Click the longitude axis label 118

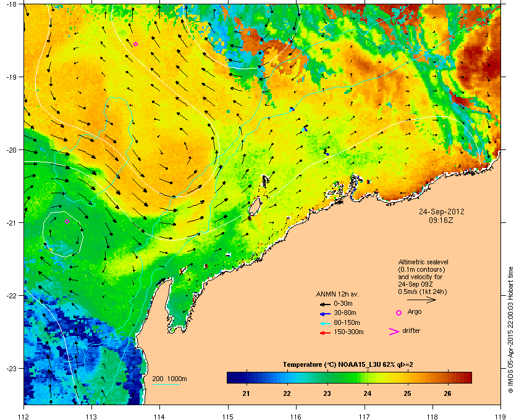432,416
